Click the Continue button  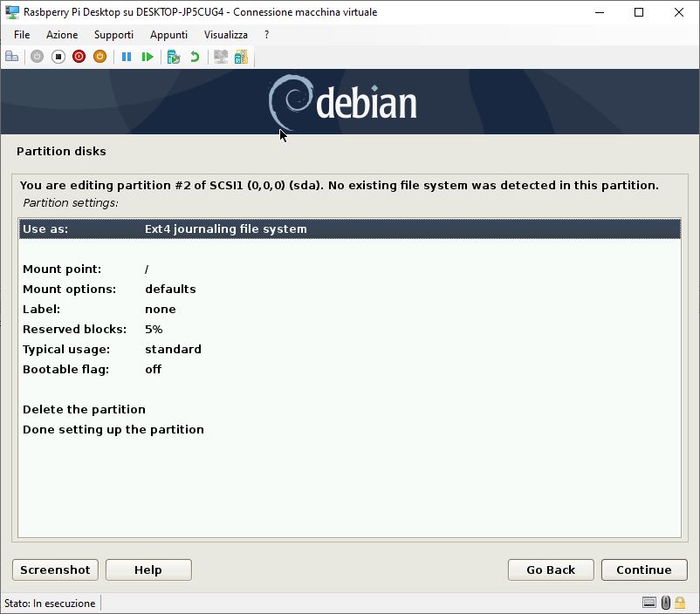pyautogui.click(x=644, y=570)
